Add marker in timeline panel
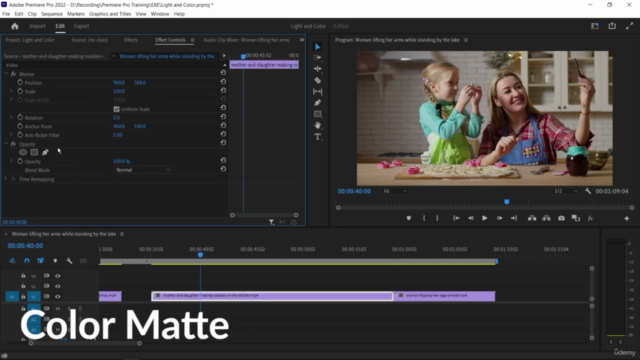The height and width of the screenshot is (360, 640). pyautogui.click(x=55, y=261)
